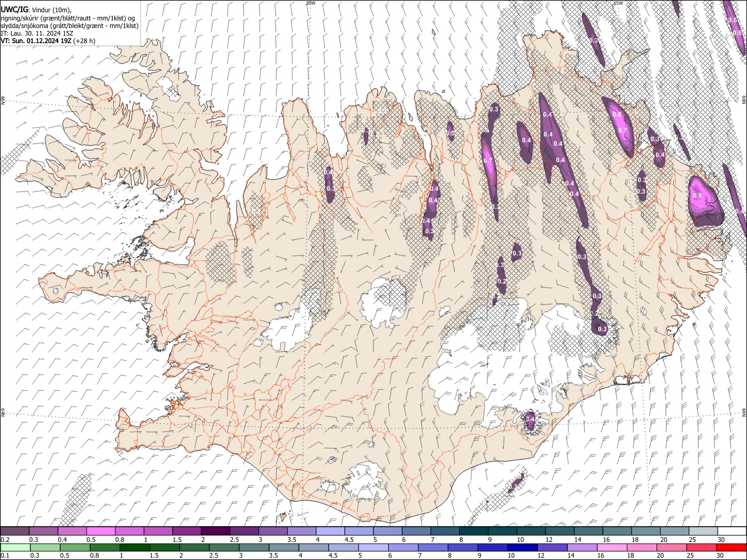Click the large pink snowfall blob in east Iceland

pyautogui.click(x=705, y=200)
